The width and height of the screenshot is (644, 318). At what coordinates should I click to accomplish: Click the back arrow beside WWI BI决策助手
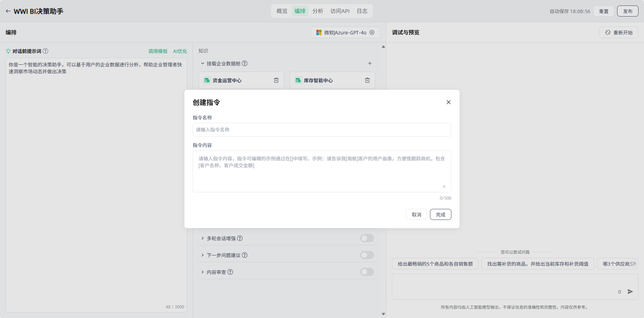tap(8, 11)
